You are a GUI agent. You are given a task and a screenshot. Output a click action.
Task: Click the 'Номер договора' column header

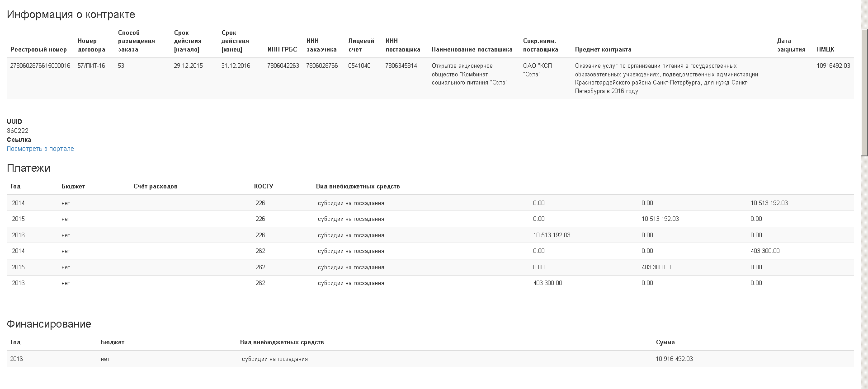(91, 45)
